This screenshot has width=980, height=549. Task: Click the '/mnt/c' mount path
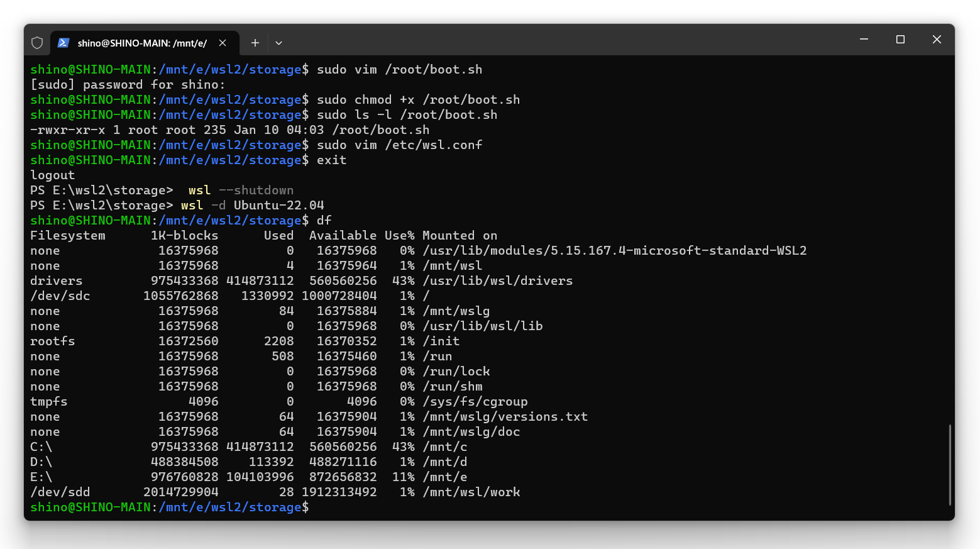click(x=445, y=447)
